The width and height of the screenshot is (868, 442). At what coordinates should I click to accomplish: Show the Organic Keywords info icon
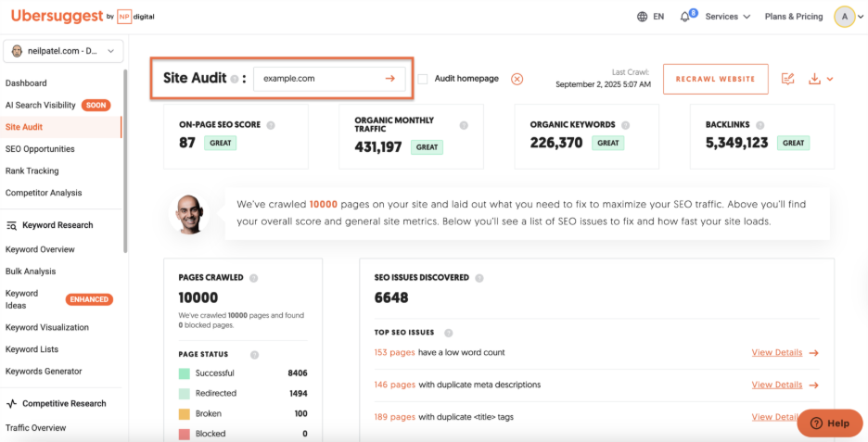point(626,125)
